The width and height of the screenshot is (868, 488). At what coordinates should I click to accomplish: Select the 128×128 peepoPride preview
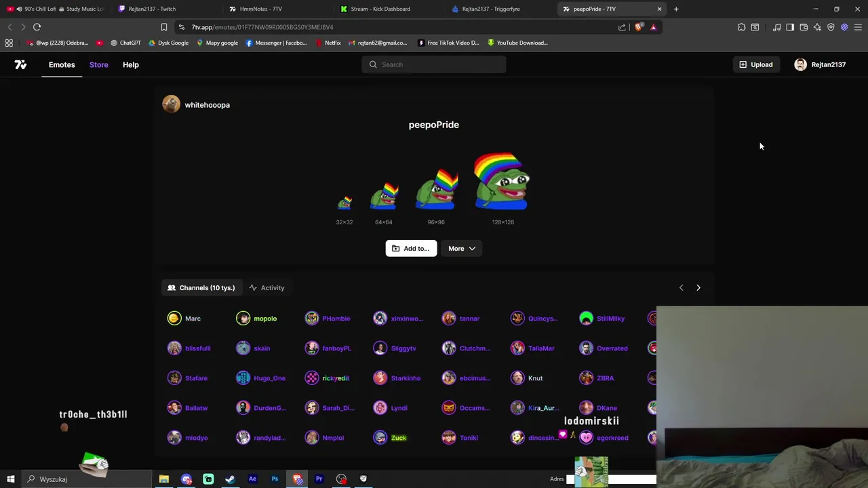click(502, 182)
